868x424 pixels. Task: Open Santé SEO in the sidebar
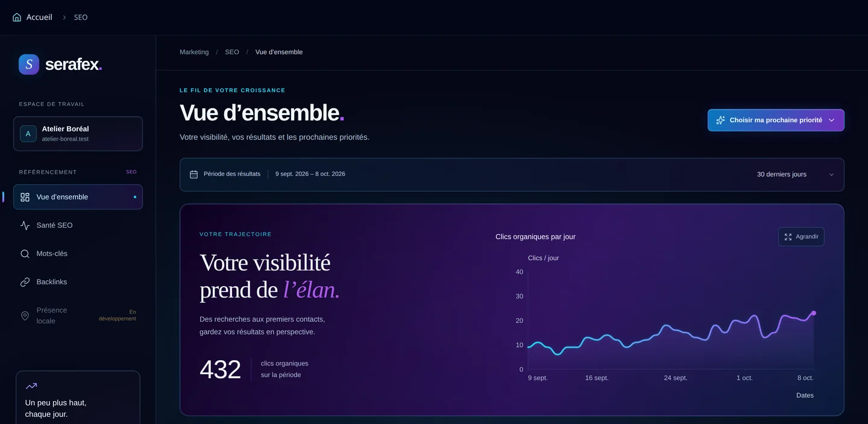(78, 225)
